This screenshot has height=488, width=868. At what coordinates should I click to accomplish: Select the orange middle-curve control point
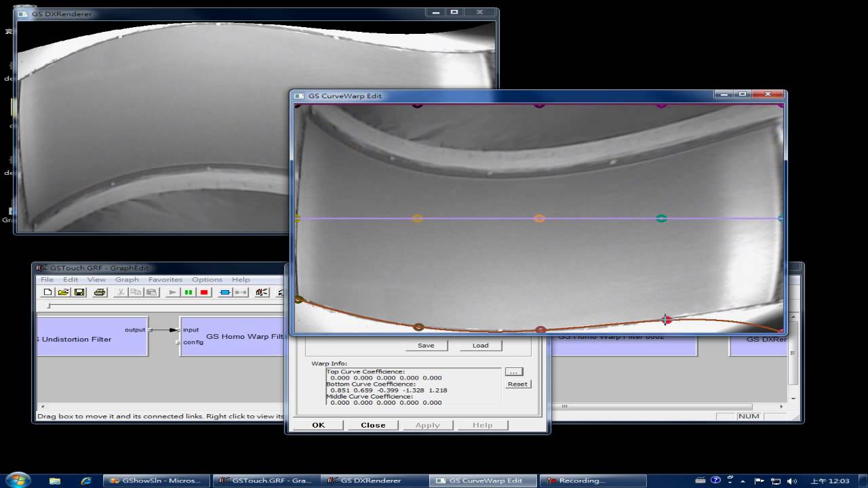click(539, 218)
